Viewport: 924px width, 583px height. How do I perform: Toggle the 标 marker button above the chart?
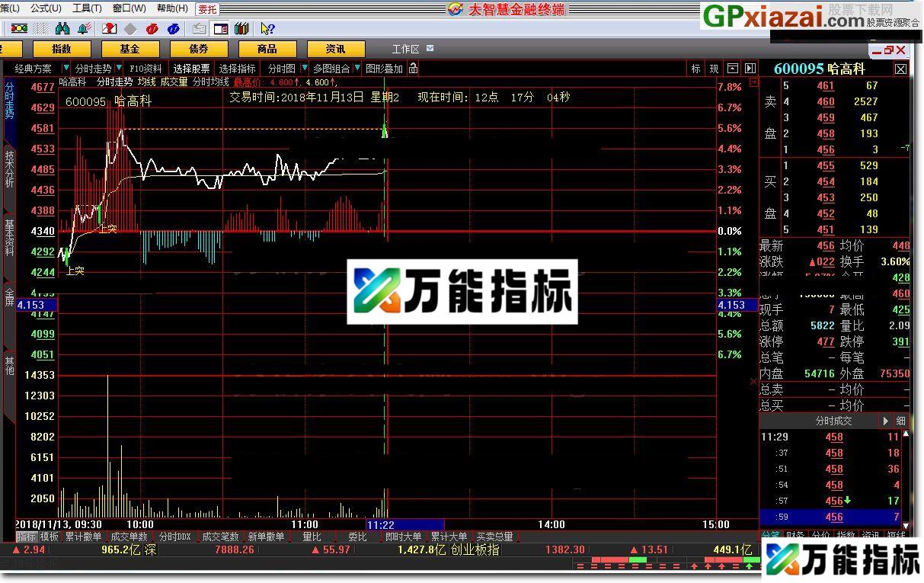(x=695, y=68)
